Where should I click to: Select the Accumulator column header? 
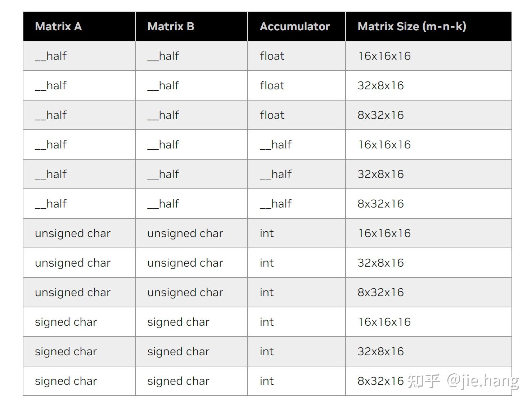pyautogui.click(x=294, y=26)
